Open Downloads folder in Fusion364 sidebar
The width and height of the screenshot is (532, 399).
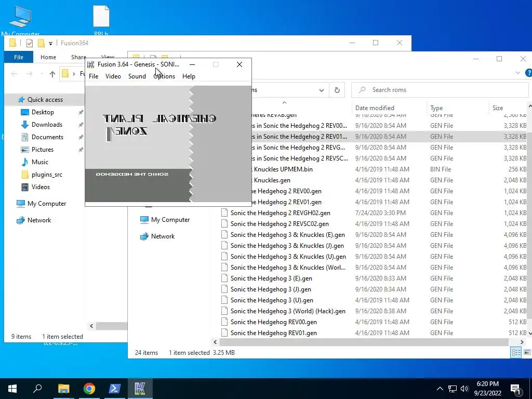tap(47, 125)
